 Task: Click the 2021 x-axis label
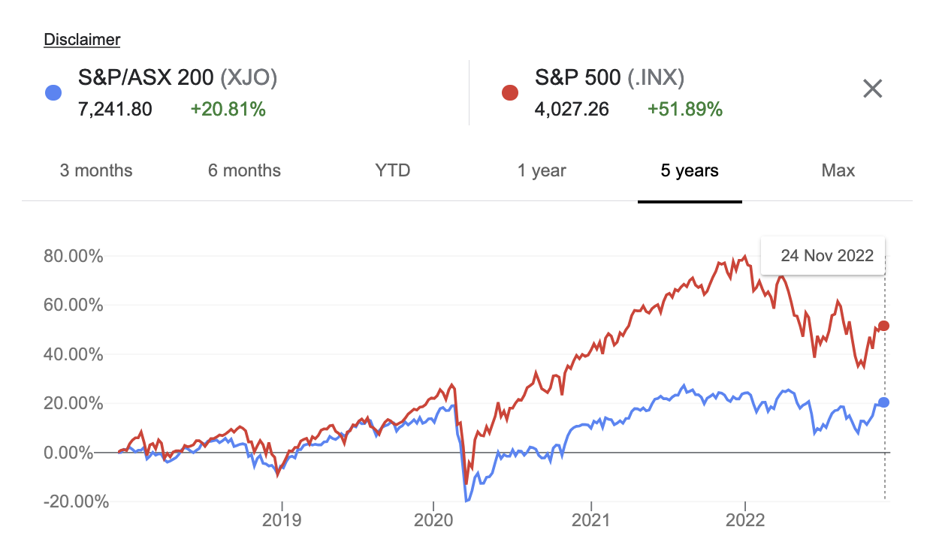[x=591, y=521]
